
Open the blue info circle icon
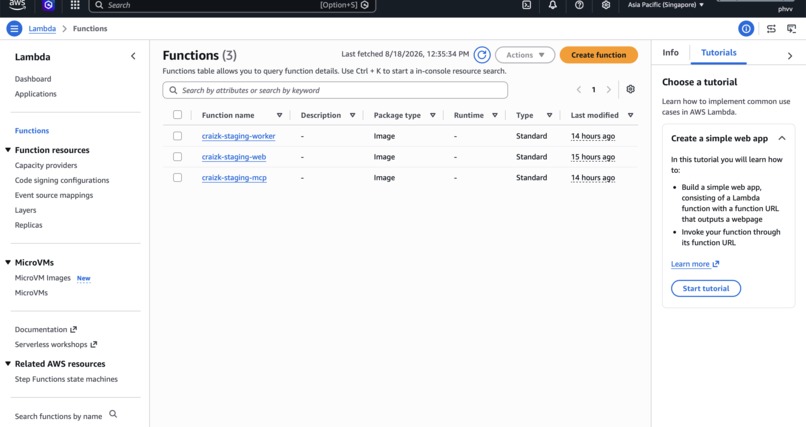click(x=746, y=29)
